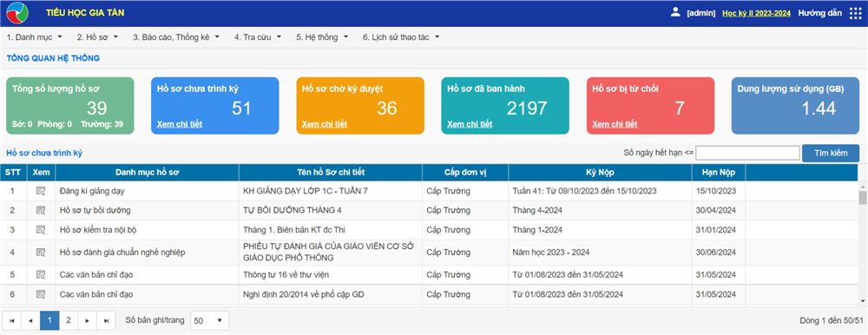Click the Hồ sơ chưa trình ký section label
The image size is (868, 335).
coord(44,153)
